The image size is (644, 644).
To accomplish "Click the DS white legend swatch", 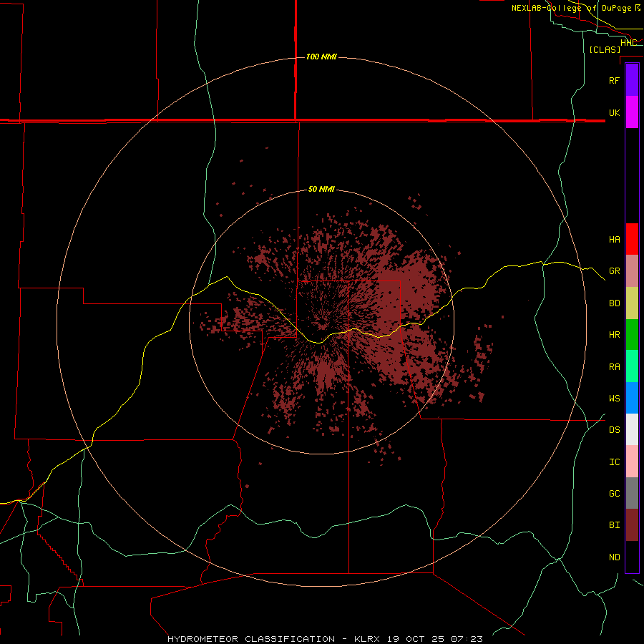I will click(632, 429).
